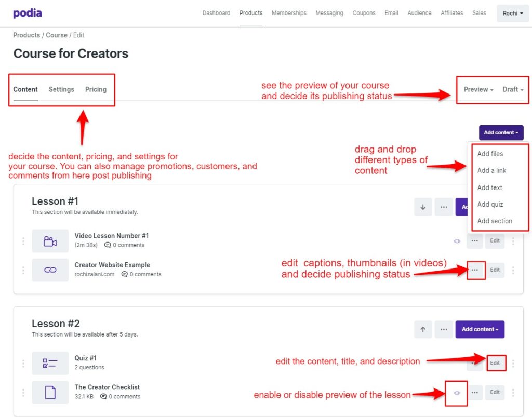This screenshot has height=417, width=532.
Task: Select Add quiz from the dropdown menu
Action: coord(490,204)
